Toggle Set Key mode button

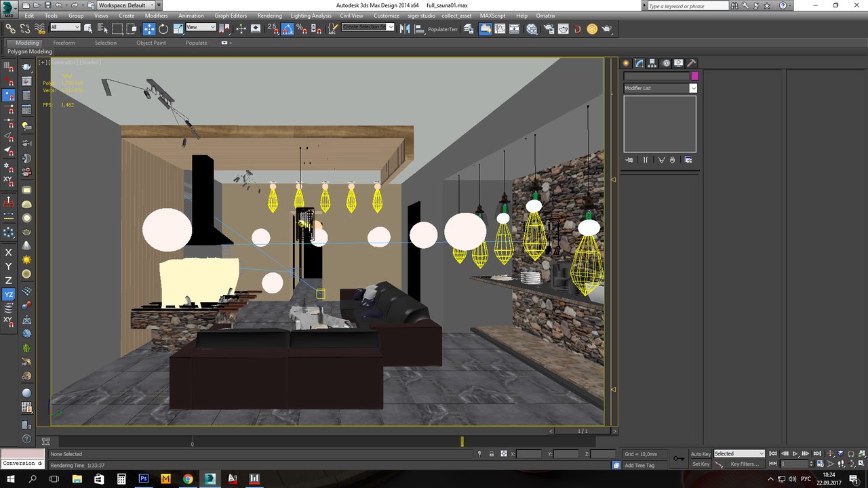701,464
